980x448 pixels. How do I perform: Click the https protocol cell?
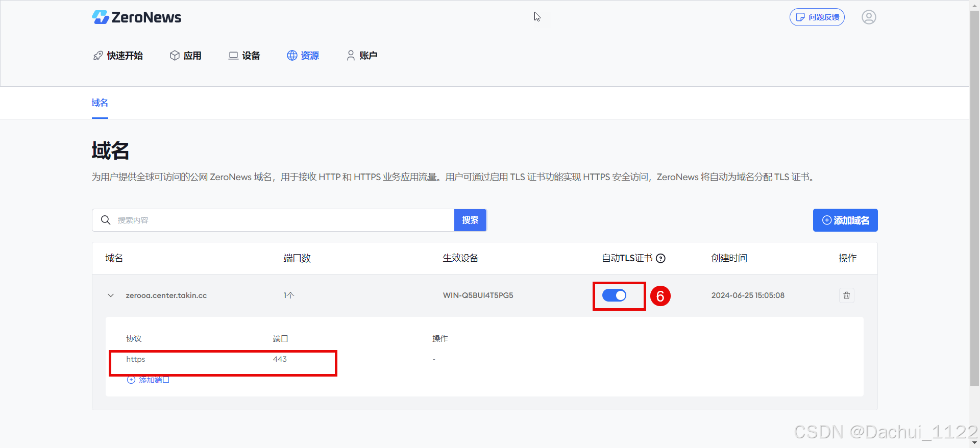coord(136,359)
